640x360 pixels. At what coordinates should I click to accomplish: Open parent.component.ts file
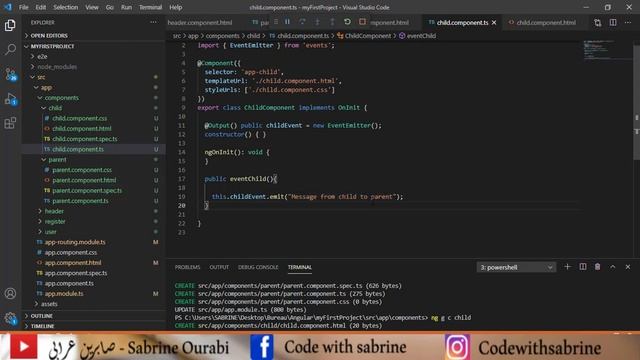(x=80, y=201)
